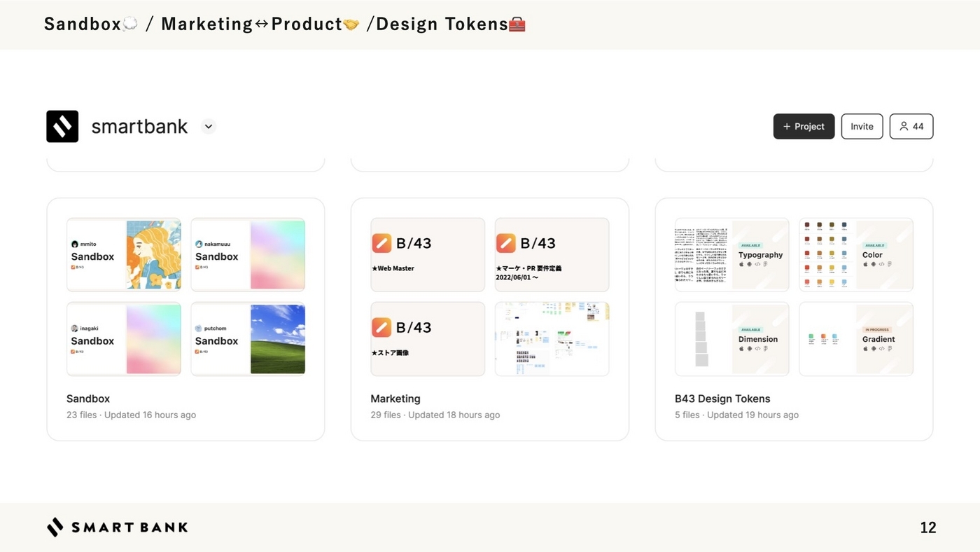This screenshot has width=980, height=552.
Task: Open the untitled canvas overview thumbnail in Marketing
Action: point(552,339)
